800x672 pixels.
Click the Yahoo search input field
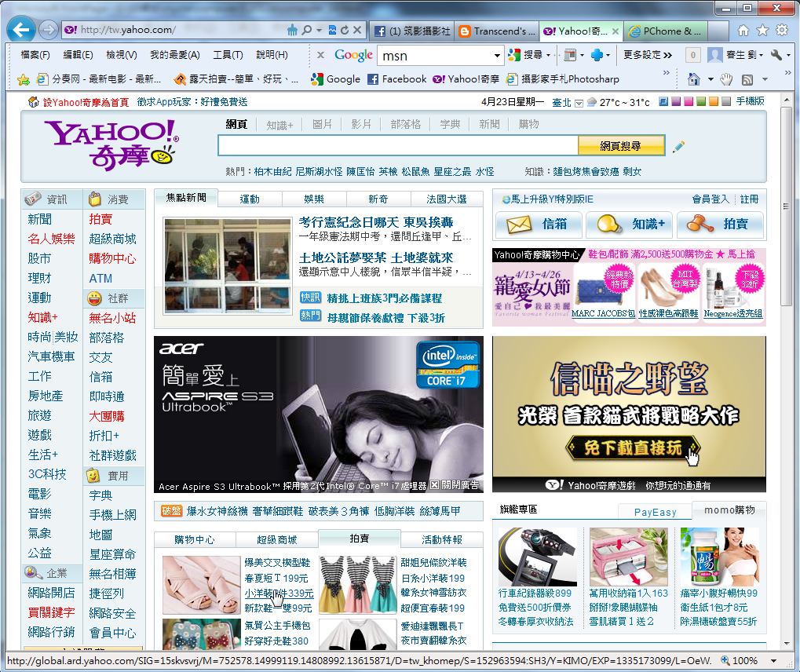[398, 146]
